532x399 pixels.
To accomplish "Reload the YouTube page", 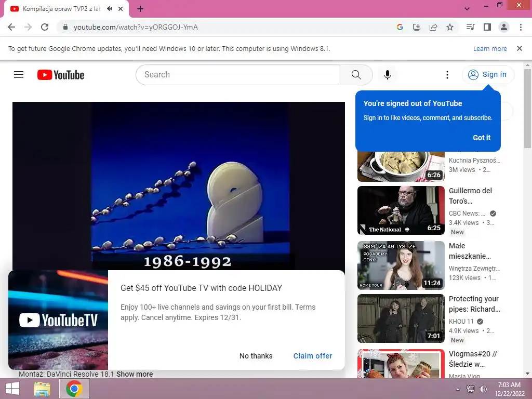I will 45,27.
